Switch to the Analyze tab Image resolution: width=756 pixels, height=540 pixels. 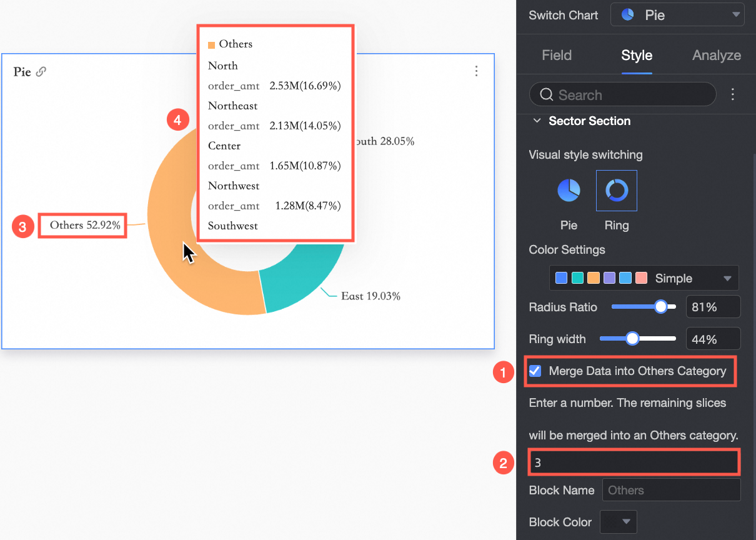pyautogui.click(x=716, y=56)
